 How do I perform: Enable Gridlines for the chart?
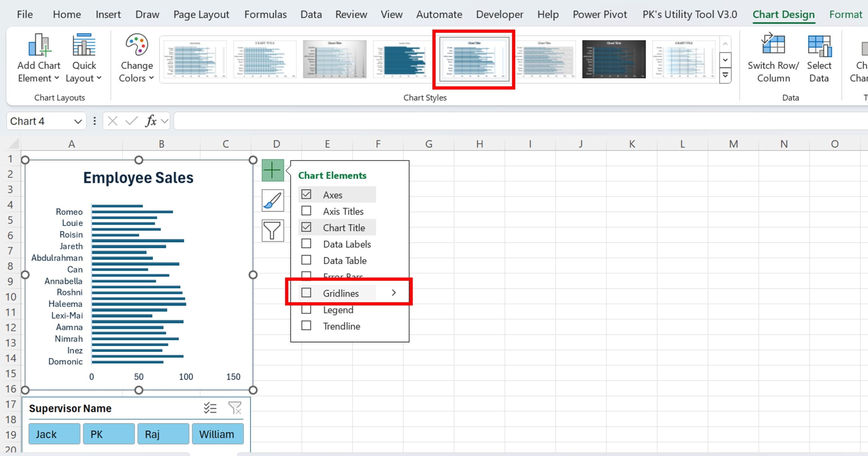305,293
